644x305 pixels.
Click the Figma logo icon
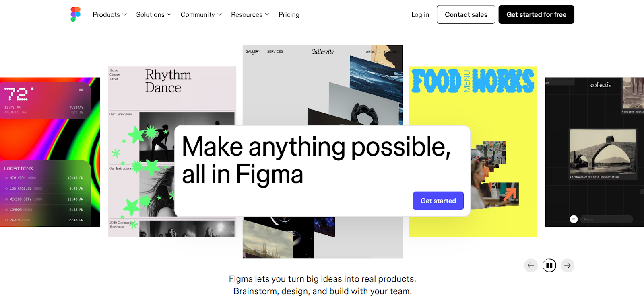click(76, 14)
